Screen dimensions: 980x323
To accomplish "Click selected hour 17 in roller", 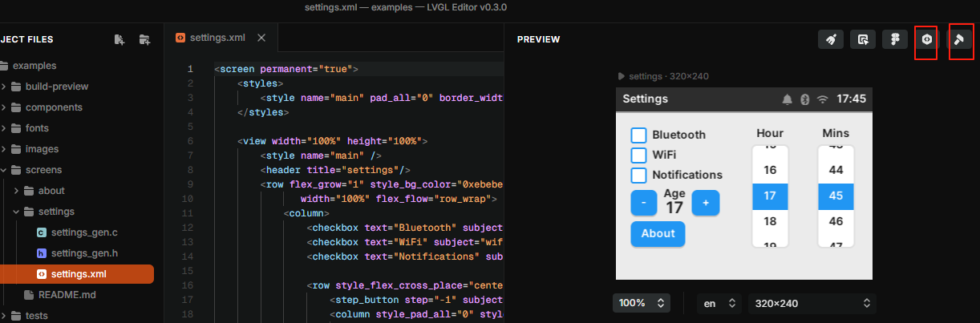I will [770, 196].
